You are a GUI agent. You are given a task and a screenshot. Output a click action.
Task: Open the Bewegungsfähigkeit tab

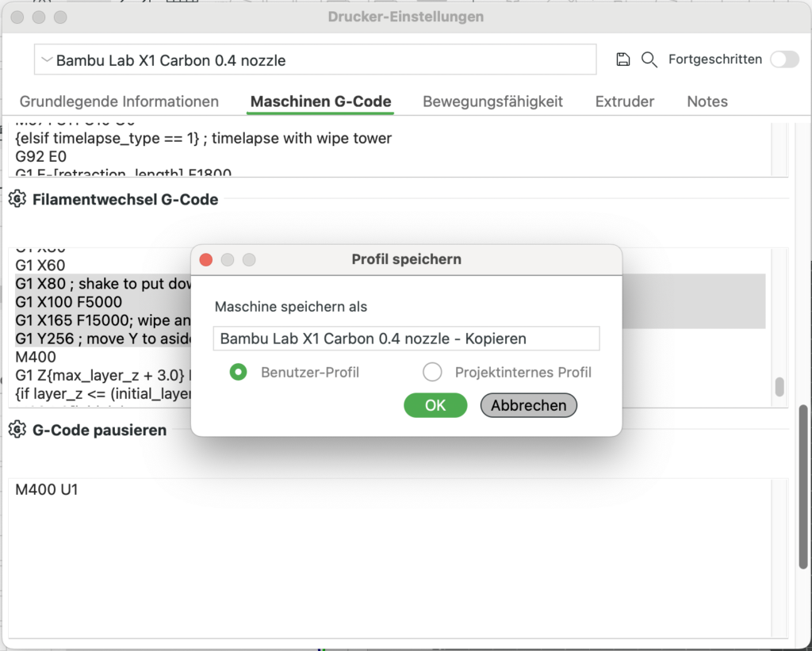point(492,101)
